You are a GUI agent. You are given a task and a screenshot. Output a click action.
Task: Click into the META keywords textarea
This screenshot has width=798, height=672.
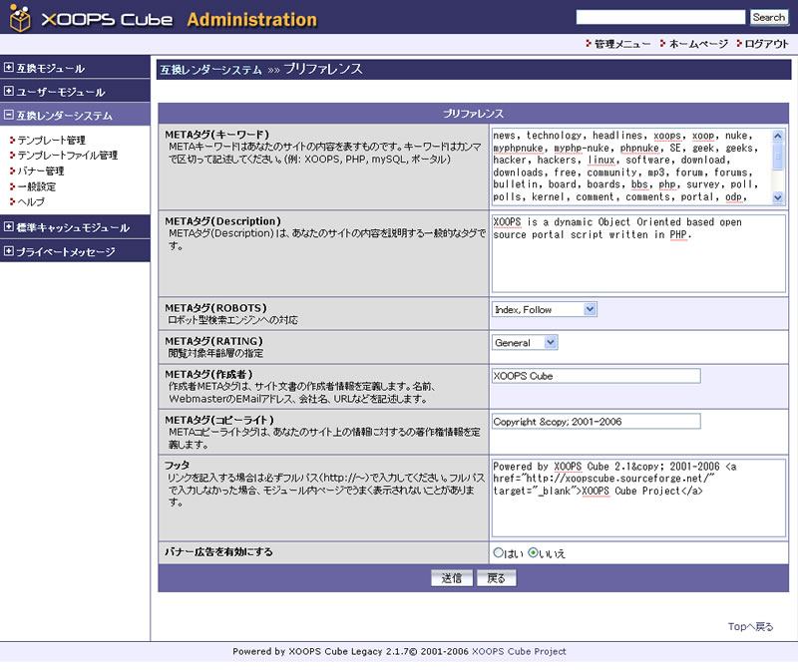pyautogui.click(x=631, y=167)
